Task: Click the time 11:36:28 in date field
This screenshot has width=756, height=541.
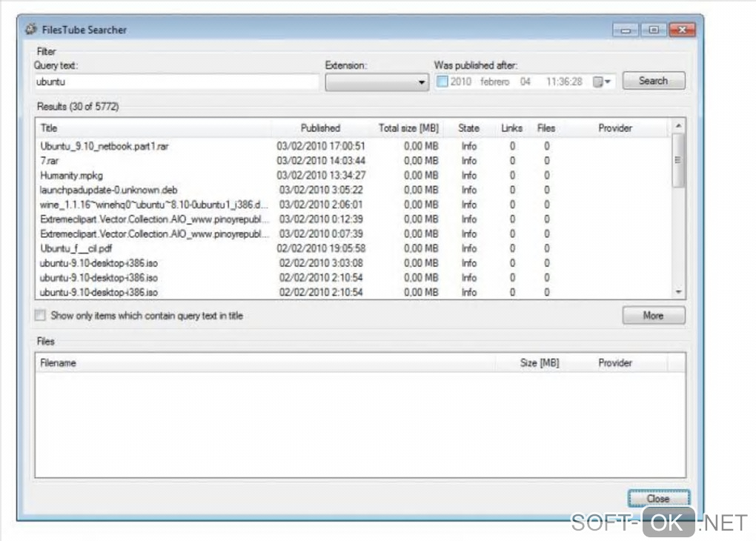Action: click(564, 82)
